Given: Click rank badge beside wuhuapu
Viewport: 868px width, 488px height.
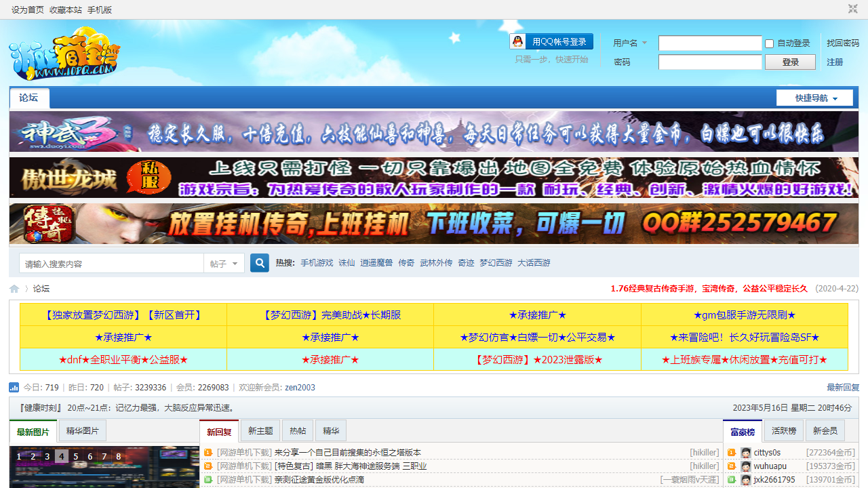Looking at the screenshot, I should [732, 466].
